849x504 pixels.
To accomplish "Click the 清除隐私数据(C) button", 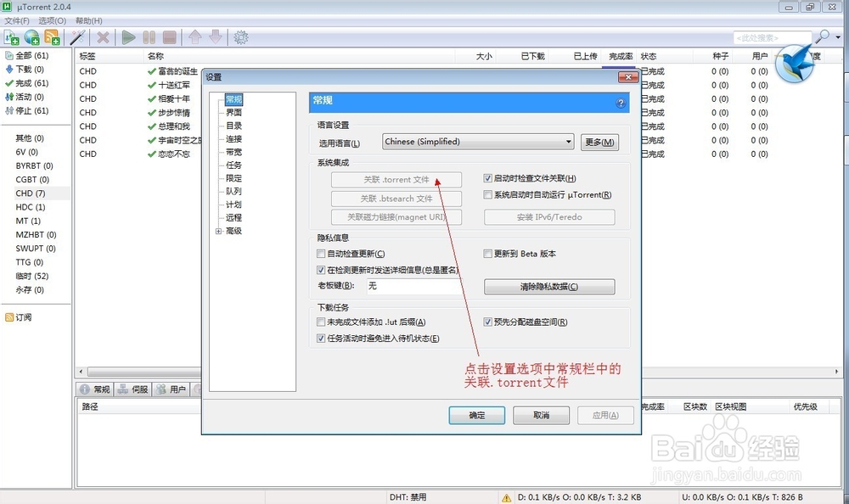I will 549,287.
